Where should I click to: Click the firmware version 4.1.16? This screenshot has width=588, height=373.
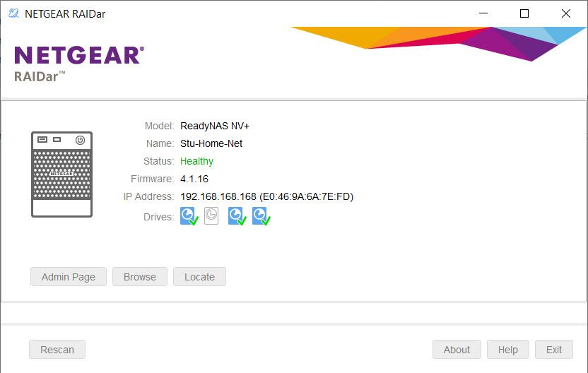[194, 179]
